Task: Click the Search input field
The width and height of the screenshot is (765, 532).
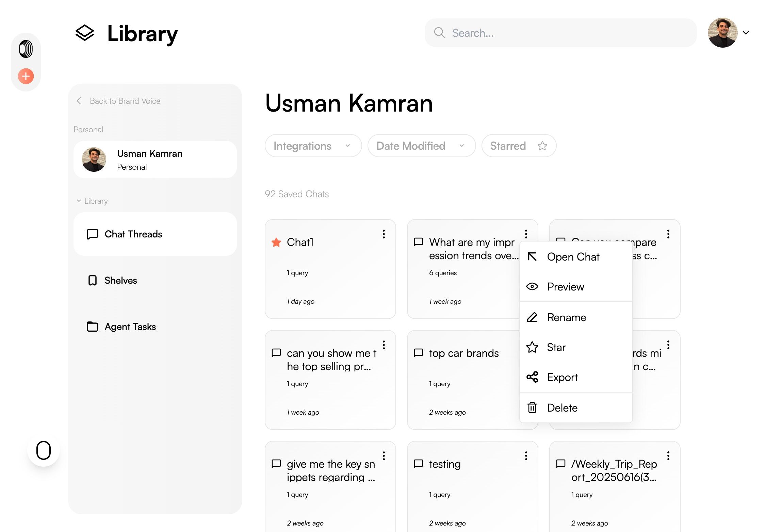Action: (560, 33)
